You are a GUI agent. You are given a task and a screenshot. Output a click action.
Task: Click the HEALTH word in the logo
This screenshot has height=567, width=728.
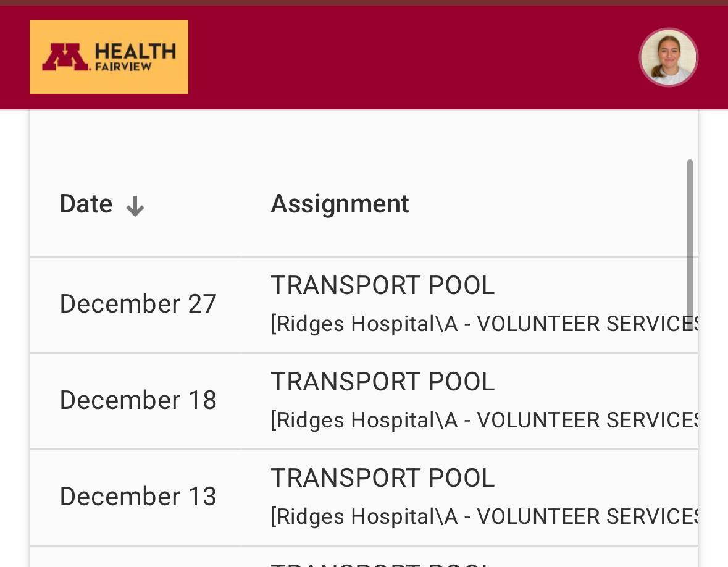click(136, 51)
